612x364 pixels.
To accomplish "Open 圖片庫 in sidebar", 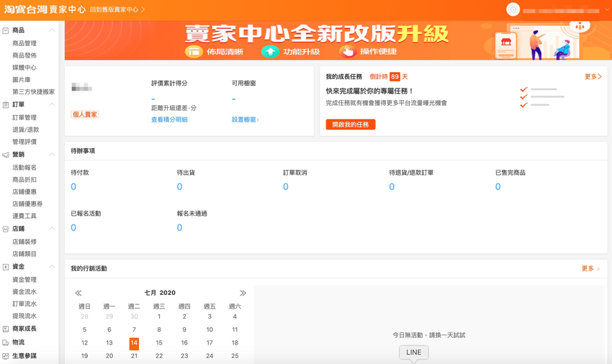I will 21,80.
